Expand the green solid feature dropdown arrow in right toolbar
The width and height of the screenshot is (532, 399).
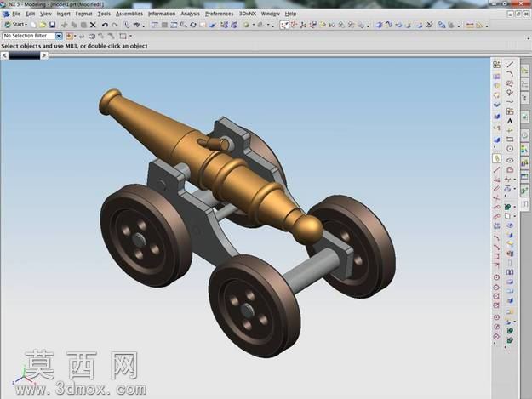point(515,207)
